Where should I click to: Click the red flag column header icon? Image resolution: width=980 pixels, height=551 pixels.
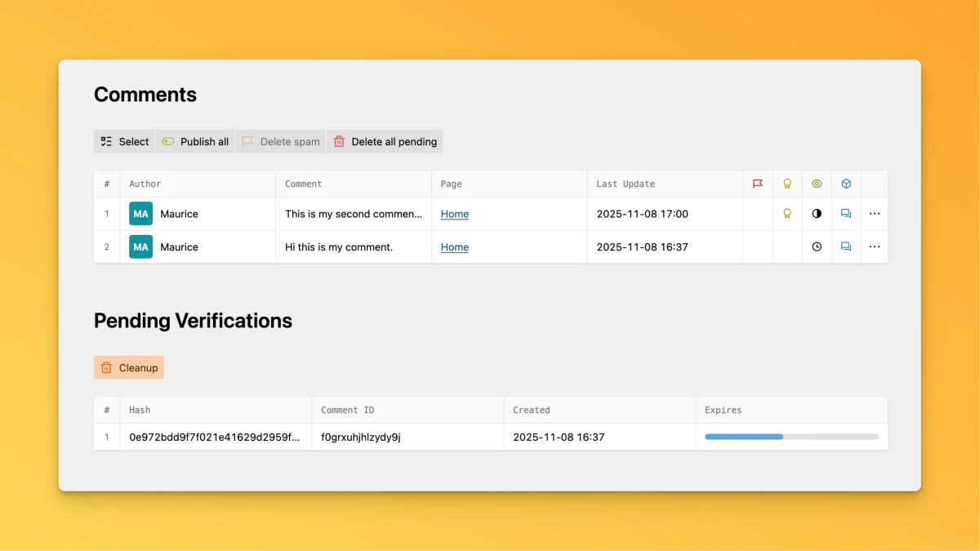coord(758,184)
